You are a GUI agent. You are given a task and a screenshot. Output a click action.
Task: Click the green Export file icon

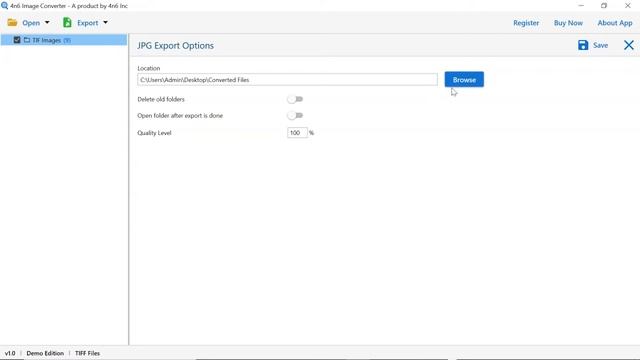tap(67, 22)
